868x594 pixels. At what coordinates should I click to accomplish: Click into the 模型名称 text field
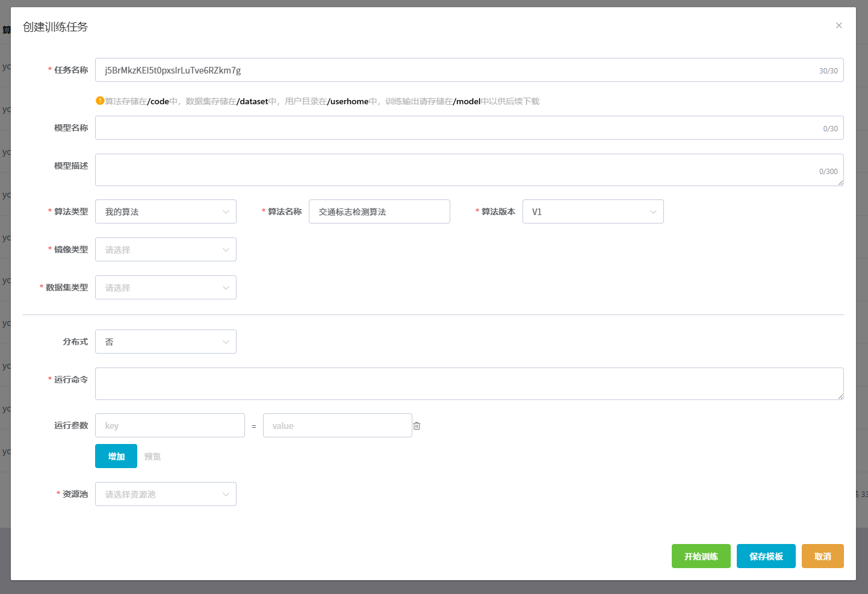[x=457, y=128]
